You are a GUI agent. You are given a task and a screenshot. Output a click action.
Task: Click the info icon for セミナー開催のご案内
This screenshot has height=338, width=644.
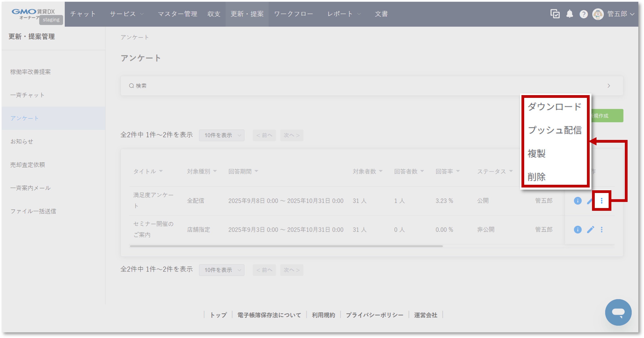pyautogui.click(x=578, y=230)
